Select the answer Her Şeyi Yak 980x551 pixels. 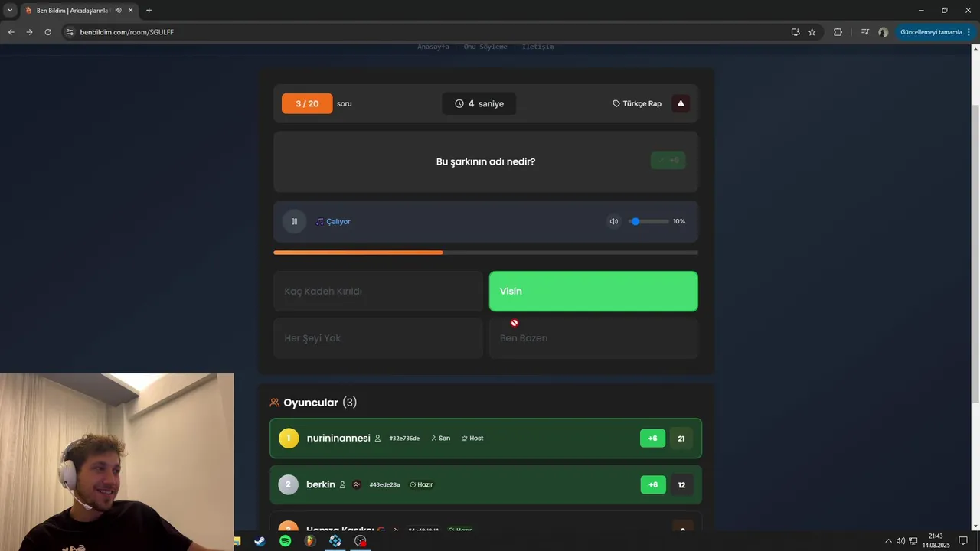378,338
